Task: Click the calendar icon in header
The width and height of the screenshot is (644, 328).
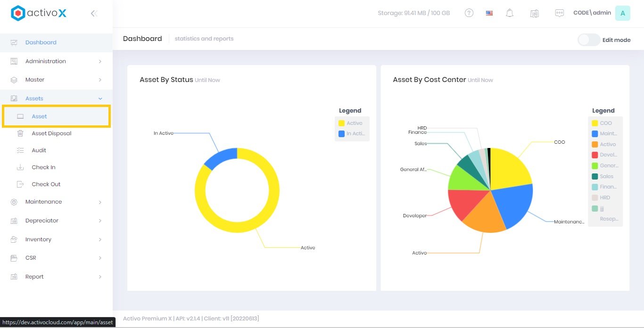Action: 534,13
